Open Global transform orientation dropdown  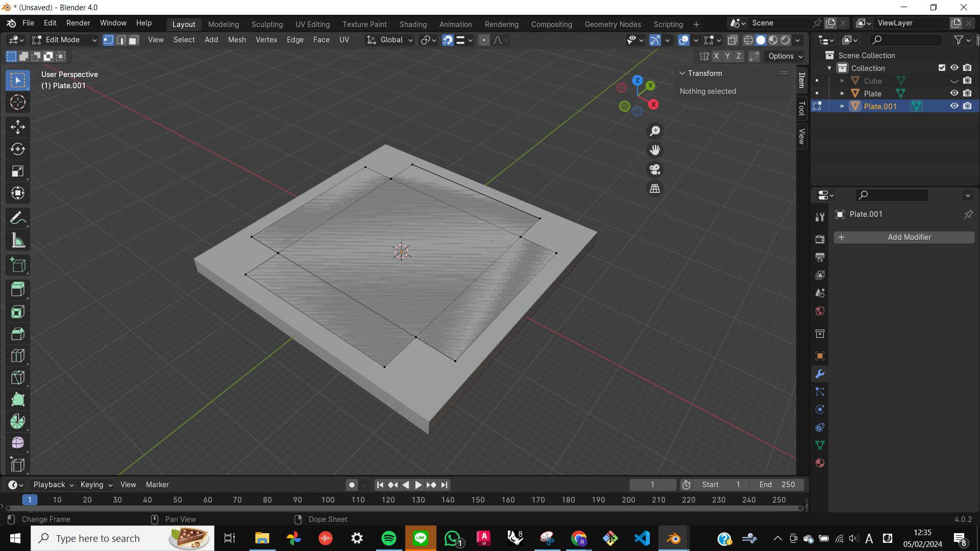coord(389,40)
